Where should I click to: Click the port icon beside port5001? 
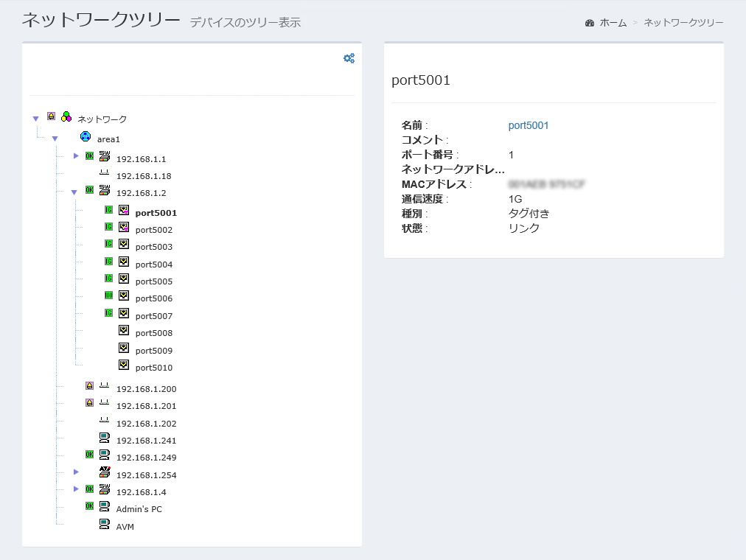(x=124, y=210)
